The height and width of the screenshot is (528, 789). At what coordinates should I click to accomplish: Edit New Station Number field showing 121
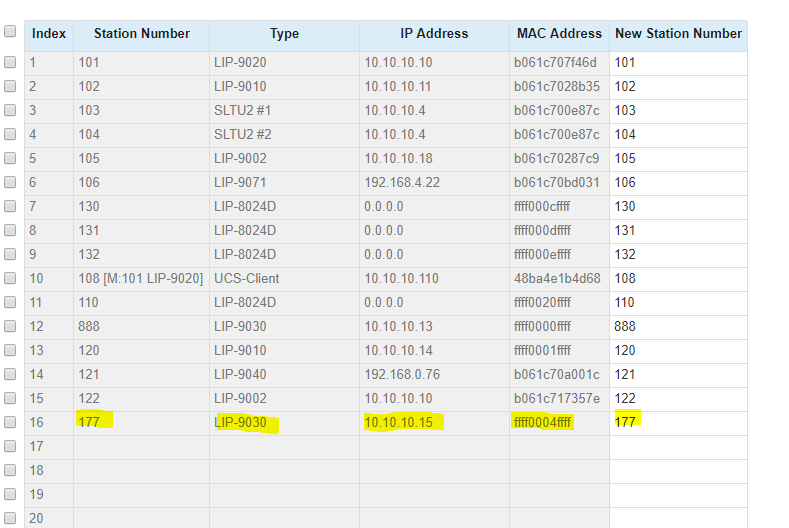tap(678, 375)
